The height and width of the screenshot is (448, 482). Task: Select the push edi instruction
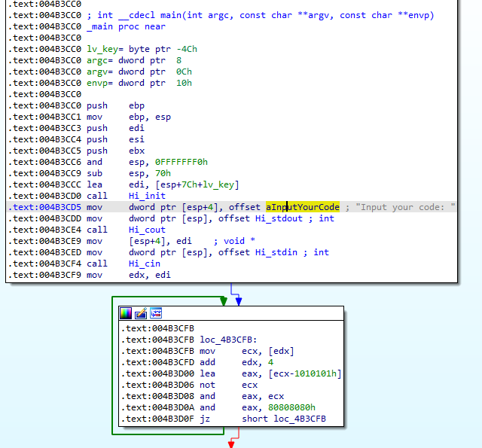click(x=115, y=128)
